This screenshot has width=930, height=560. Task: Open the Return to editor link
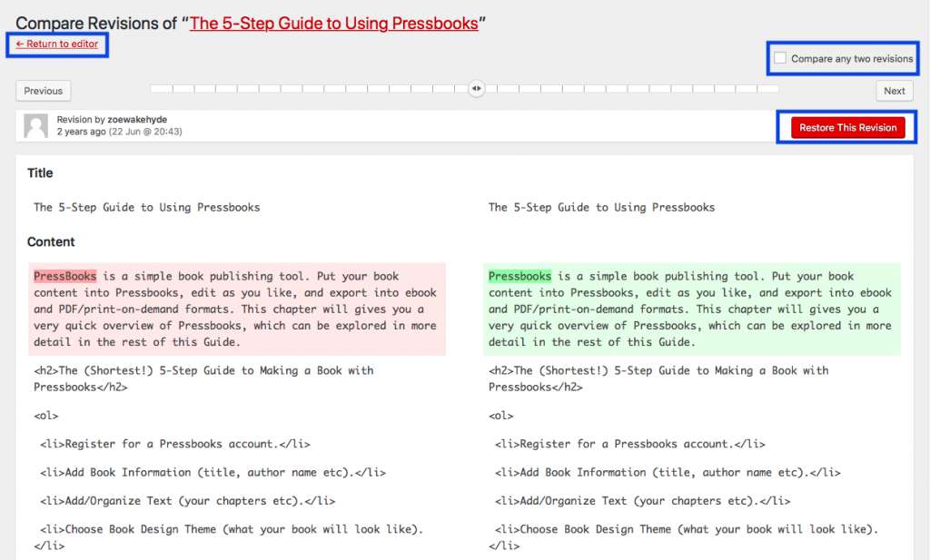[x=56, y=44]
